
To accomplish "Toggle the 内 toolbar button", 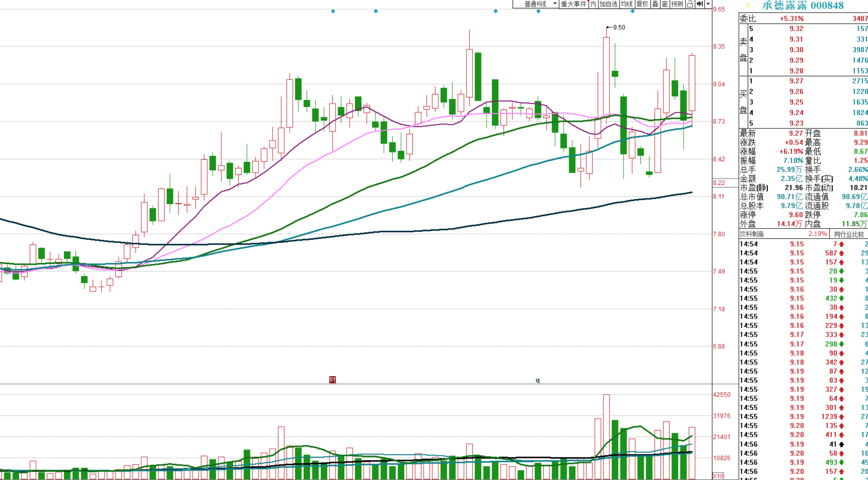I will point(593,4).
